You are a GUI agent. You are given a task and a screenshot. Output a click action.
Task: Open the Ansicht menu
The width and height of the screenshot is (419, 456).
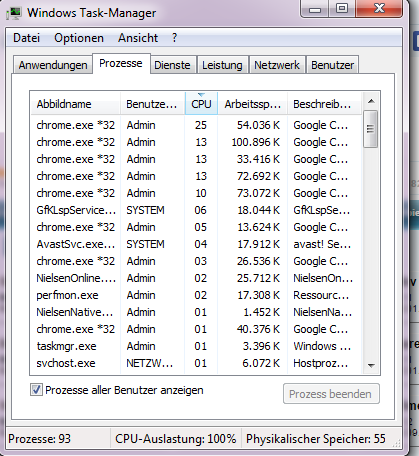click(x=138, y=38)
